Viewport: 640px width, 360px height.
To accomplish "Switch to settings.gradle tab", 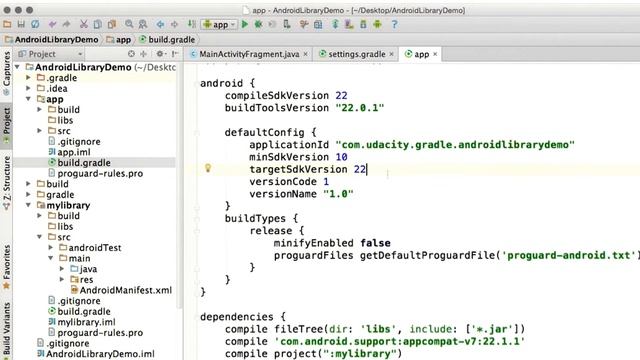I will pos(357,54).
